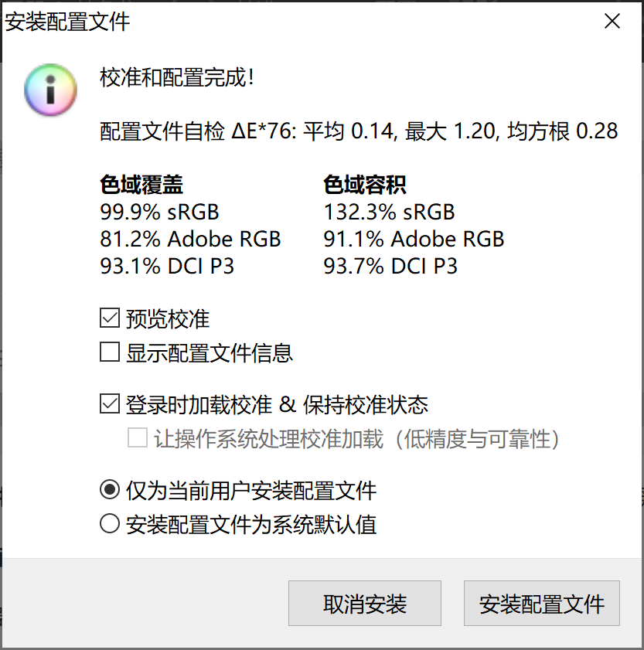Screen dimensions: 644x650
Task: Click the ΔE*76 self-check result line
Action: [x=359, y=131]
